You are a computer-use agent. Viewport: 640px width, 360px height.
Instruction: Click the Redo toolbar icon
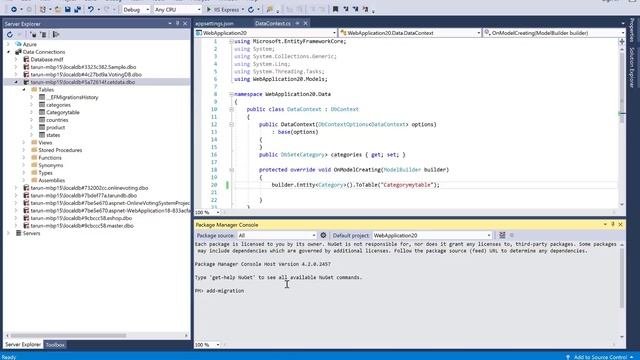click(107, 9)
